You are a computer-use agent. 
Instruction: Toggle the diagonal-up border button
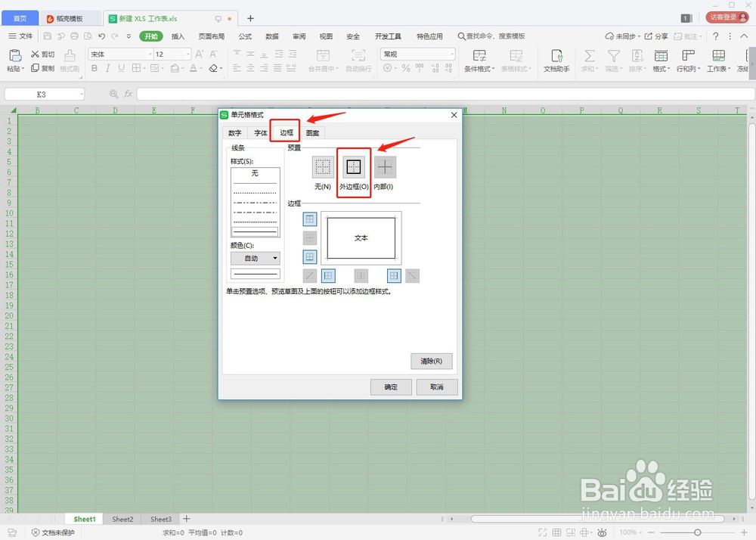click(x=309, y=276)
